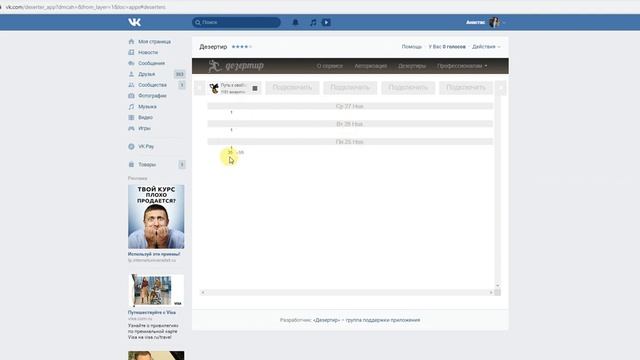The height and width of the screenshot is (360, 640).
Task: Open Авторизация menu item
Action: (371, 66)
